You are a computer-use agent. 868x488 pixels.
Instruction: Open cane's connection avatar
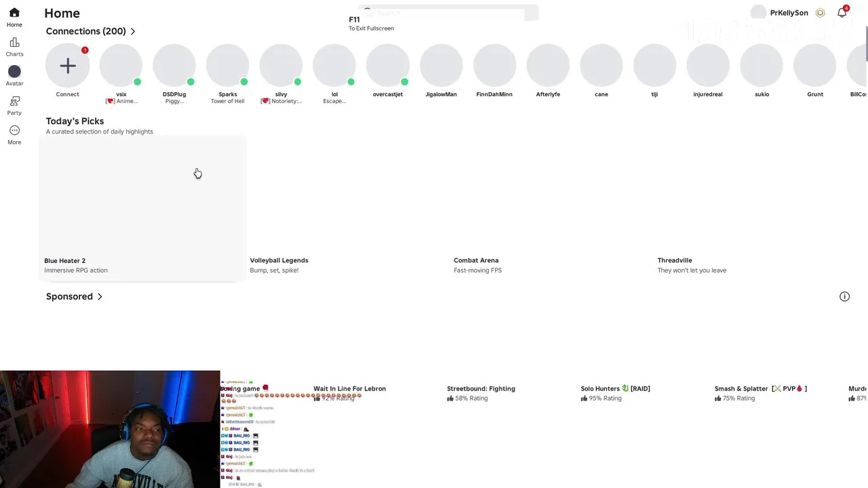click(x=601, y=66)
